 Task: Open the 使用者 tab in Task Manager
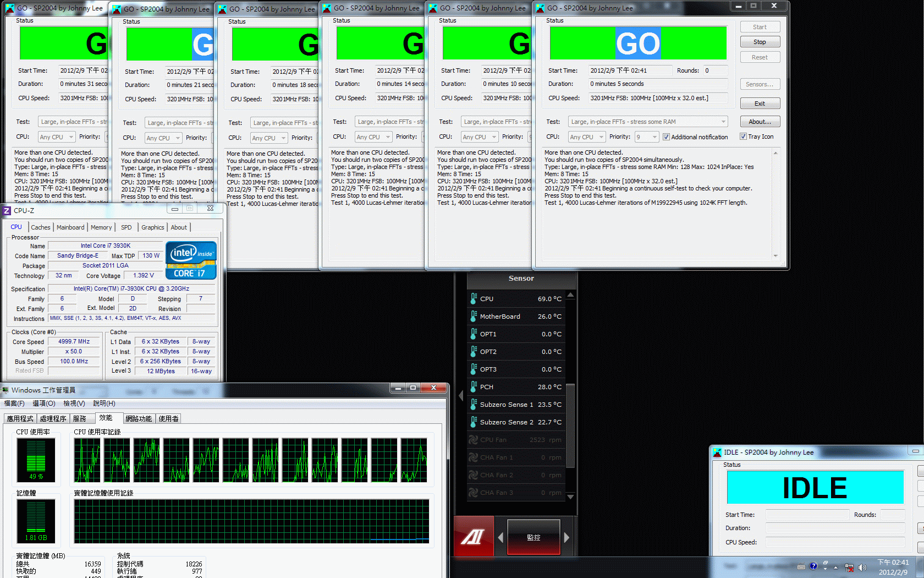pos(169,419)
